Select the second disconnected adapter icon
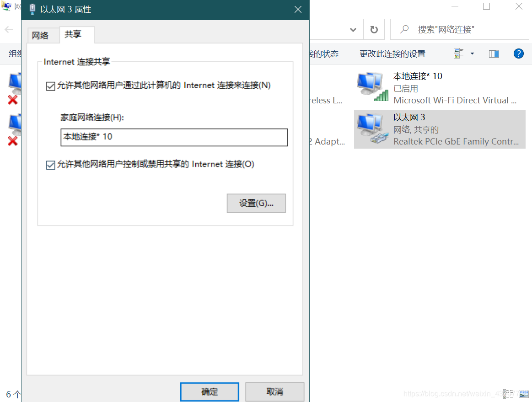 click(x=15, y=129)
